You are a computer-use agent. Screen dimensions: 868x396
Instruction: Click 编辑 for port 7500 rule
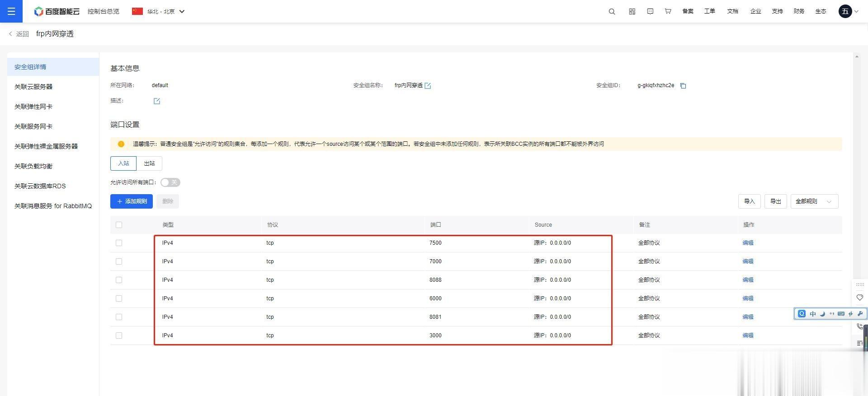tap(748, 243)
